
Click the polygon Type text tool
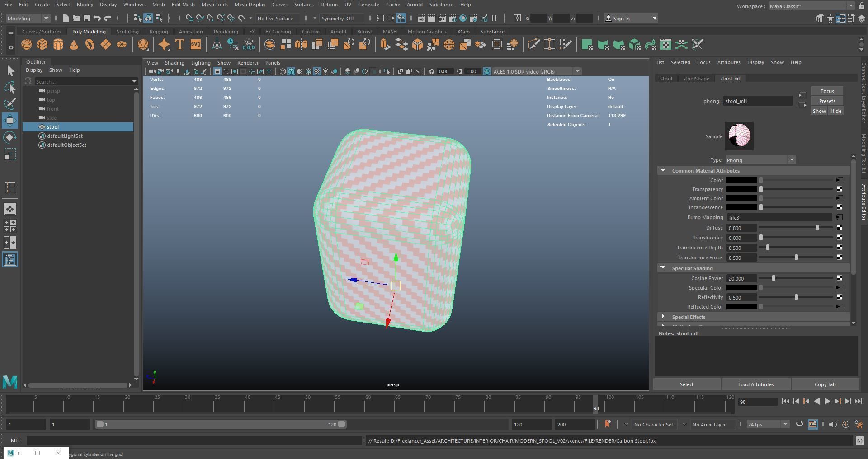click(179, 44)
